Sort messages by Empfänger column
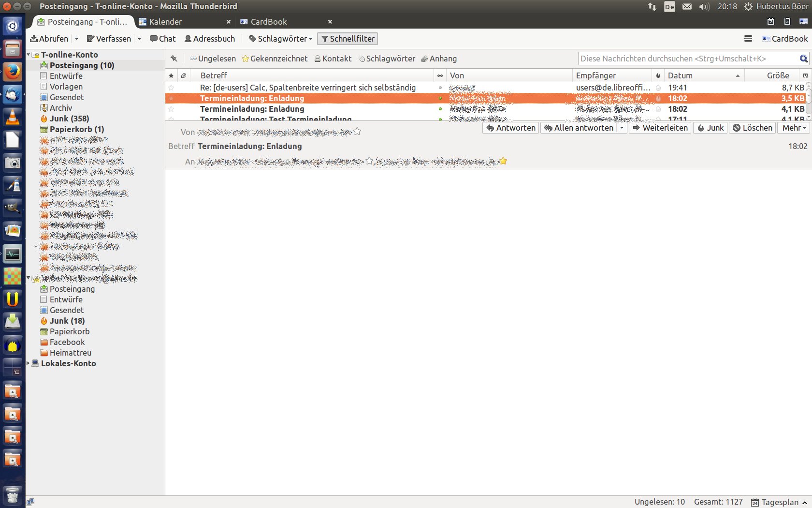This screenshot has height=508, width=812. tap(612, 75)
